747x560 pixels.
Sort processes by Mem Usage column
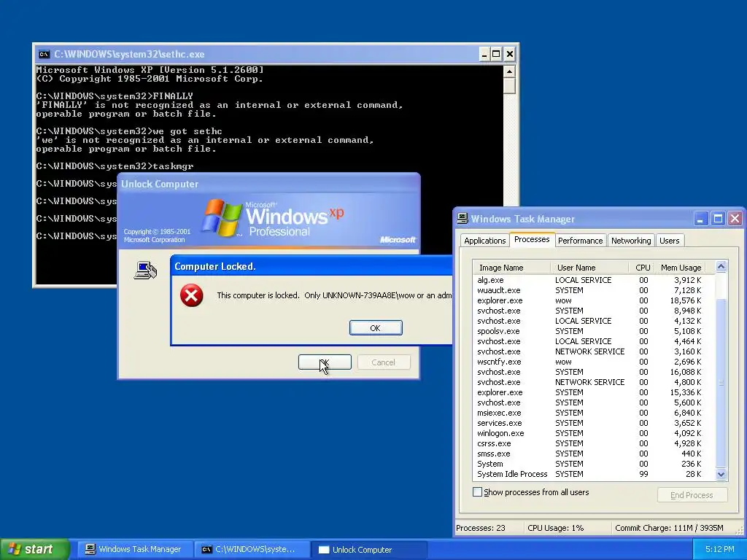click(680, 268)
